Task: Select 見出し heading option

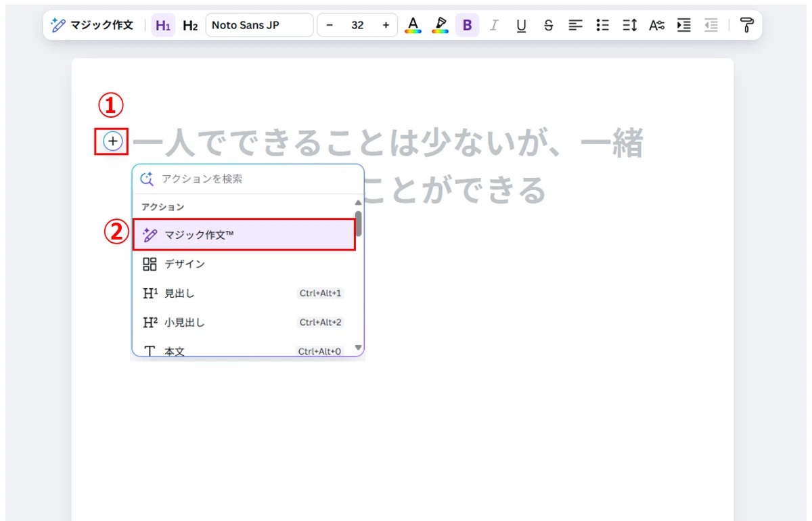Action: (x=244, y=293)
